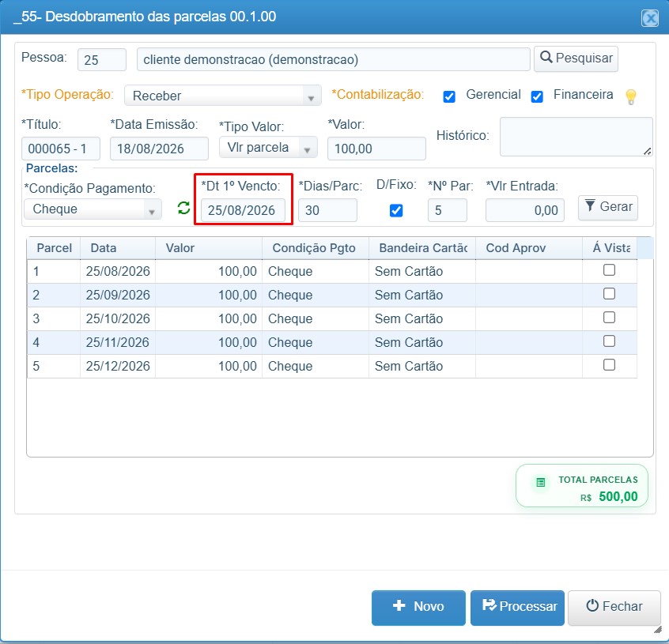This screenshot has width=669, height=644.
Task: Click the Pessoa code field
Action: (x=102, y=60)
